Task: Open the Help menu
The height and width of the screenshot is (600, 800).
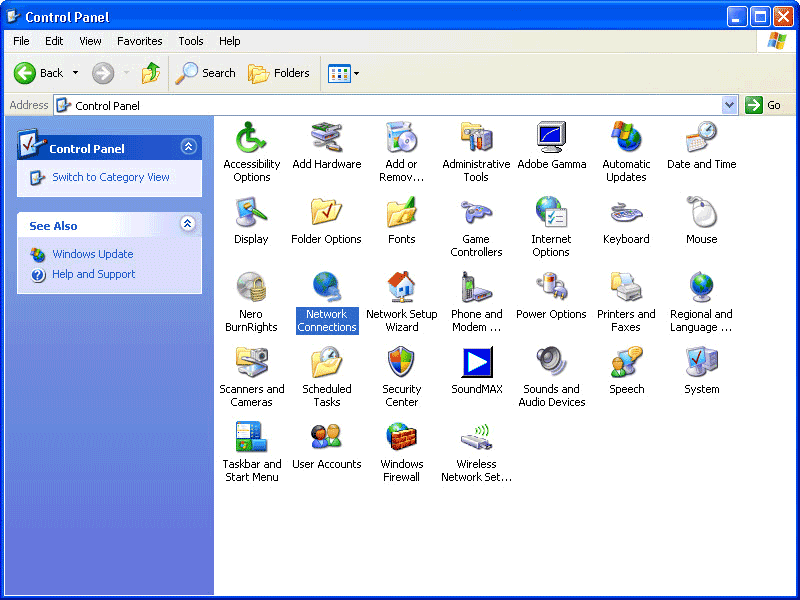Action: (x=230, y=41)
